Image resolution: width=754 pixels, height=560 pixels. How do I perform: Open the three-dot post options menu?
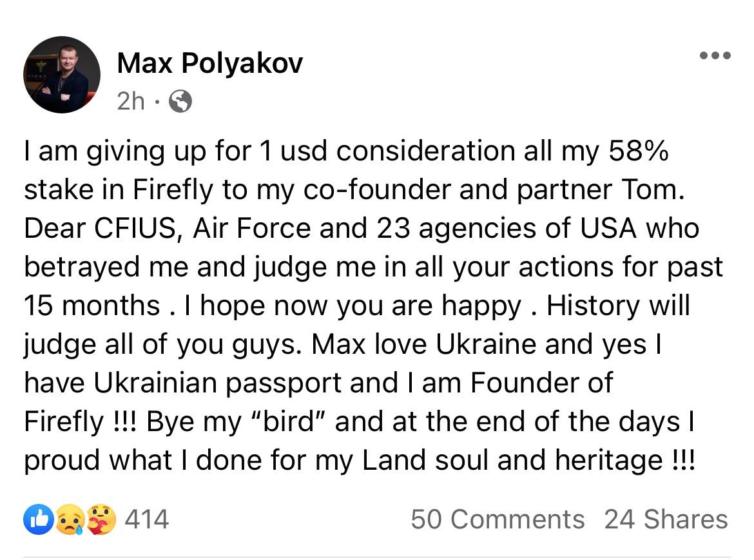pyautogui.click(x=715, y=56)
